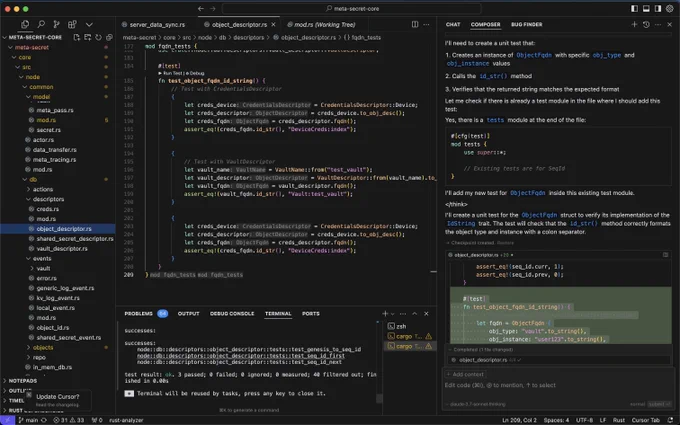
Task: Close the terminal panel
Action: 426,314
